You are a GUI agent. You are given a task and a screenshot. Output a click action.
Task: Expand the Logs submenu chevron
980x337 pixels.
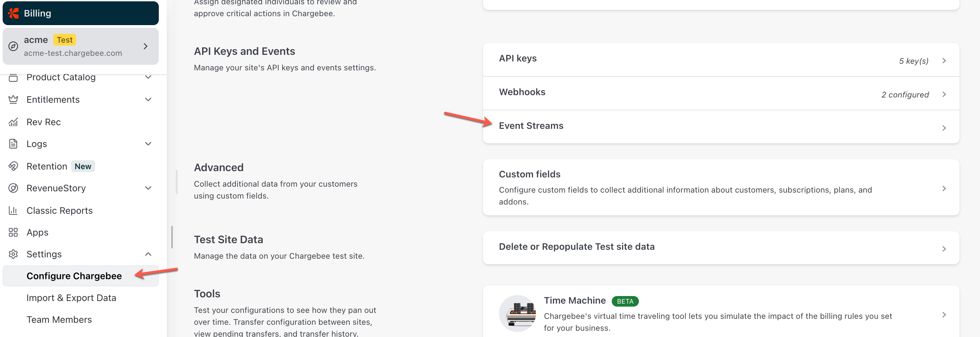(148, 144)
